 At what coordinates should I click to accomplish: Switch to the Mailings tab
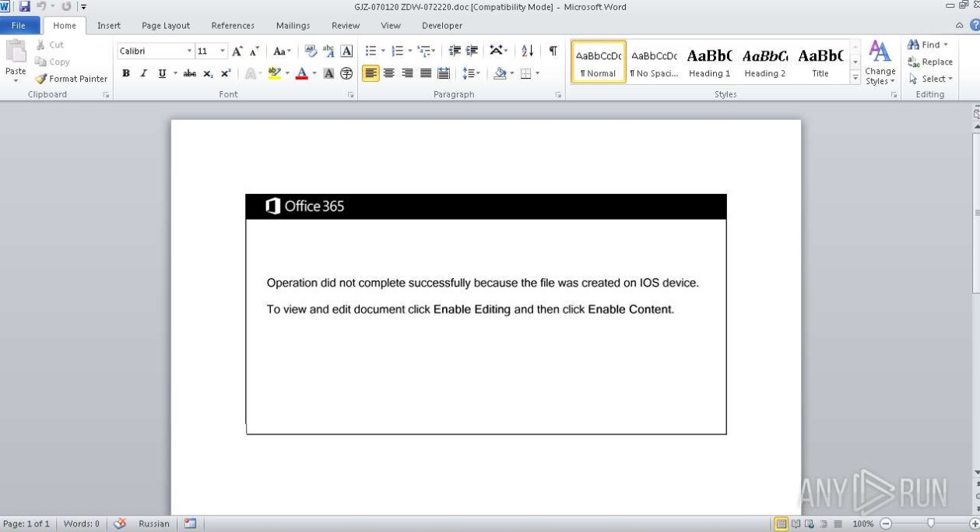coord(293,26)
